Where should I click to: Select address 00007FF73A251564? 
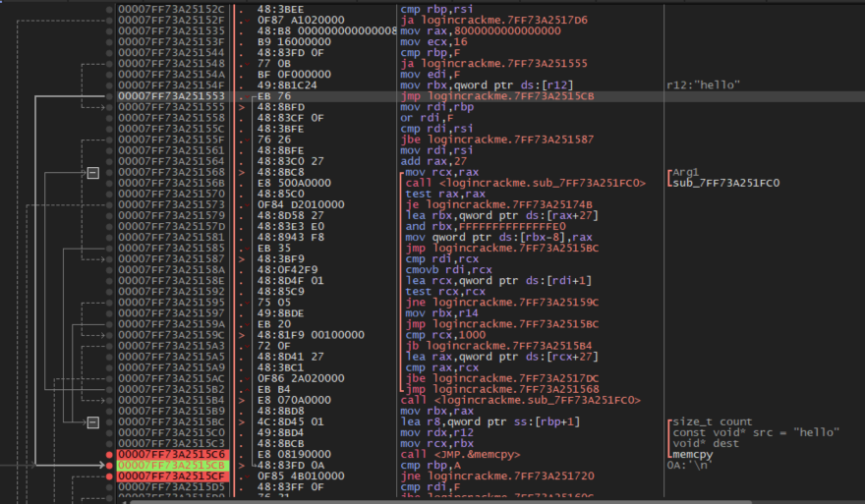pos(172,161)
